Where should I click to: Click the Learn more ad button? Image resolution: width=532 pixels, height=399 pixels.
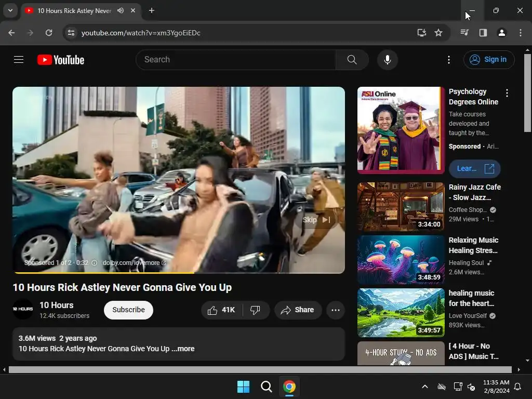point(474,169)
